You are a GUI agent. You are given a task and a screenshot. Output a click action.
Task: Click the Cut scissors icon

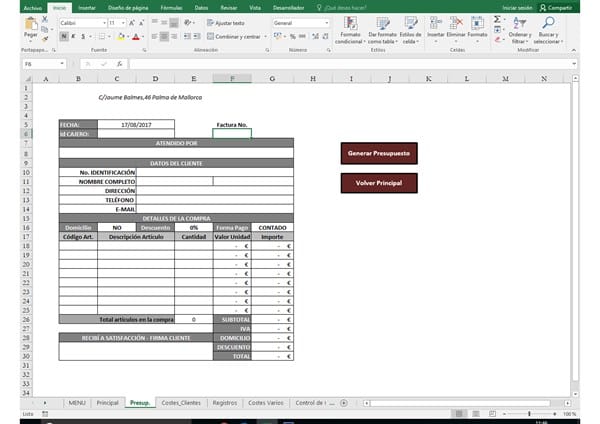tap(45, 19)
